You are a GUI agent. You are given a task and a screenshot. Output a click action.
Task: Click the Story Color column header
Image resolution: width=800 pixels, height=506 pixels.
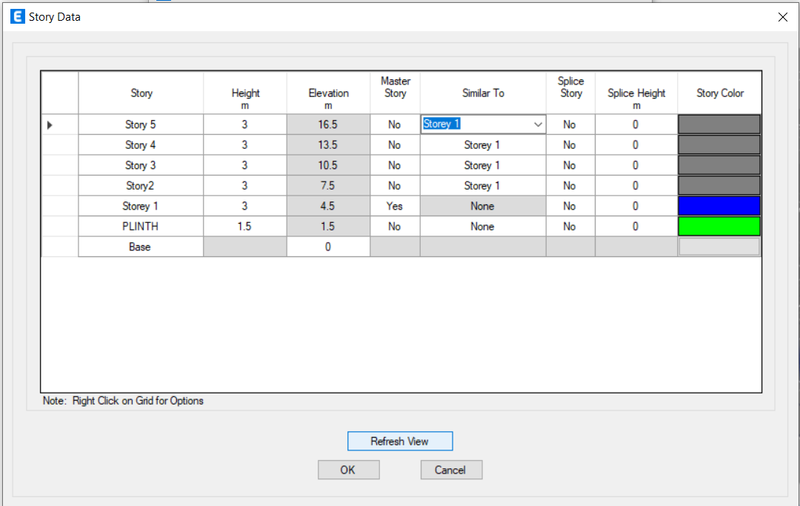(719, 93)
